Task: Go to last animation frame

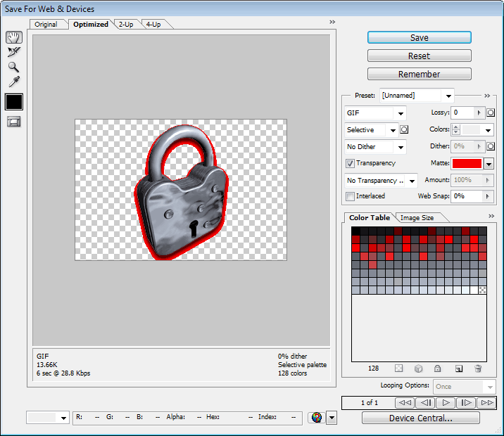Action: pyautogui.click(x=486, y=403)
